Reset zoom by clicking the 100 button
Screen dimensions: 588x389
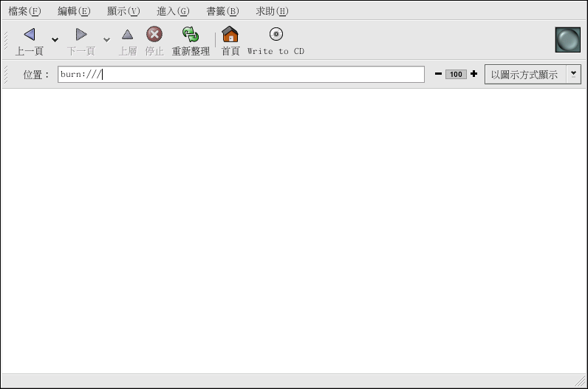pyautogui.click(x=456, y=74)
